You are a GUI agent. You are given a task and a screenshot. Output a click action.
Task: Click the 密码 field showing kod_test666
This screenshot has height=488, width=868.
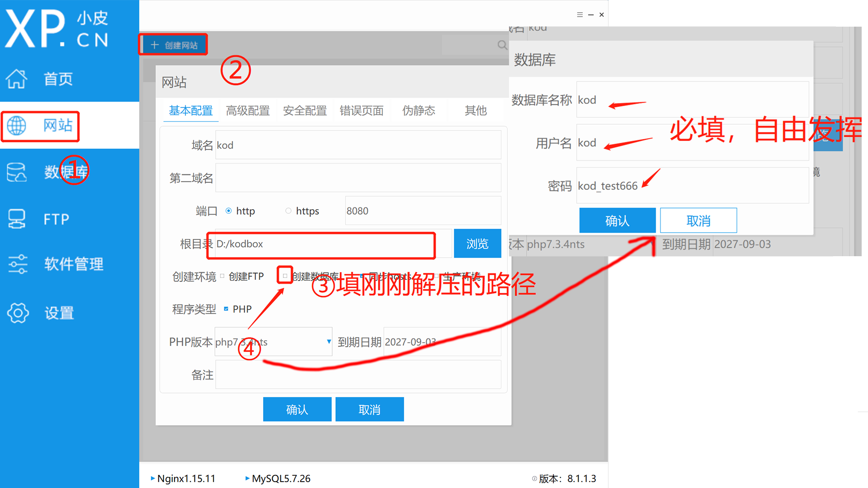693,186
